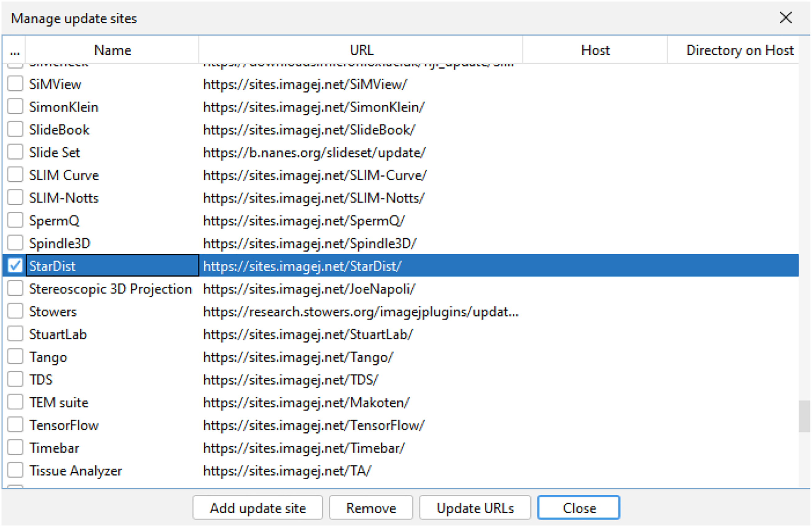Toggle the TEM suite checkbox
The width and height of the screenshot is (812, 527).
pos(15,402)
